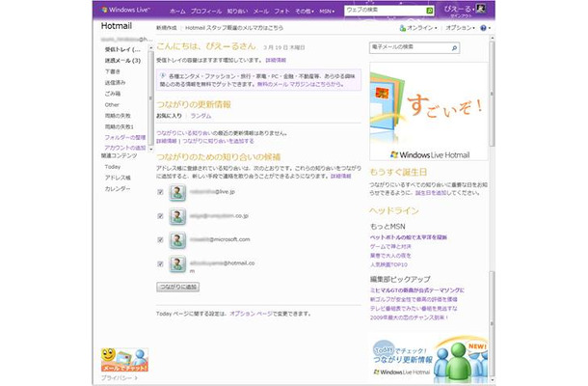Check the box for the @live.jp contact
588x386 pixels.
160,192
